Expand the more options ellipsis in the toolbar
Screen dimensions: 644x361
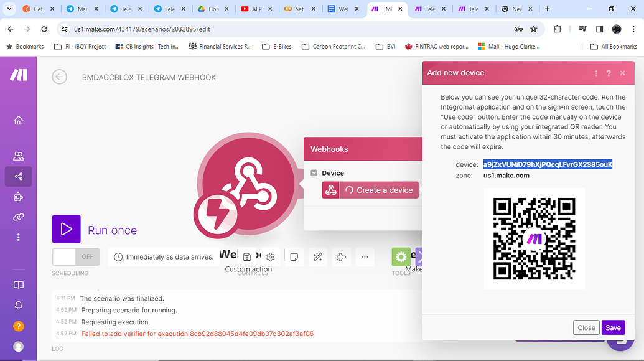[365, 256]
